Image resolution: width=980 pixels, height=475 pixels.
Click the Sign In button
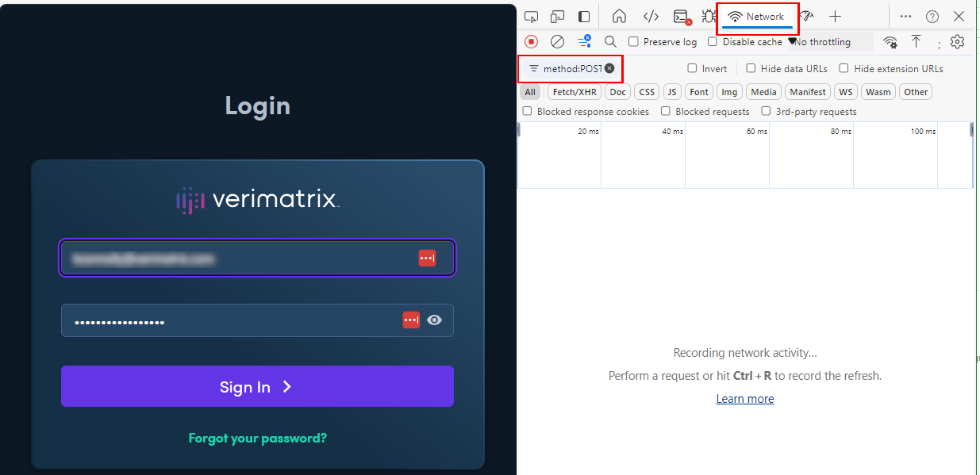pos(257,386)
